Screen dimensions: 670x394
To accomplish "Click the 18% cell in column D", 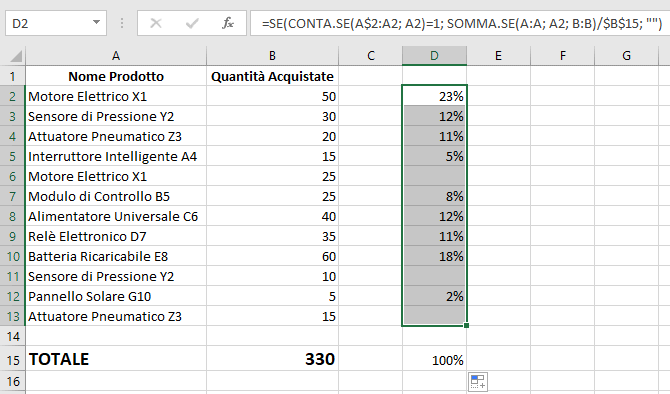I will pyautogui.click(x=434, y=256).
